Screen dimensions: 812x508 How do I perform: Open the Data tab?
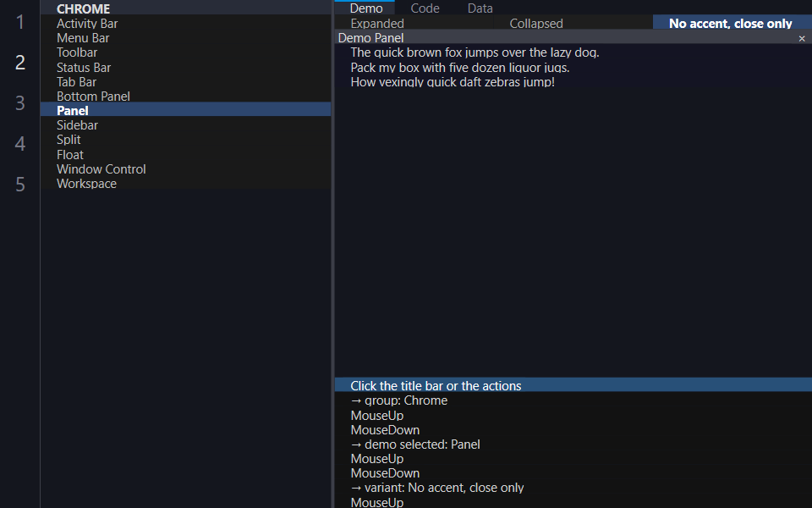click(480, 8)
